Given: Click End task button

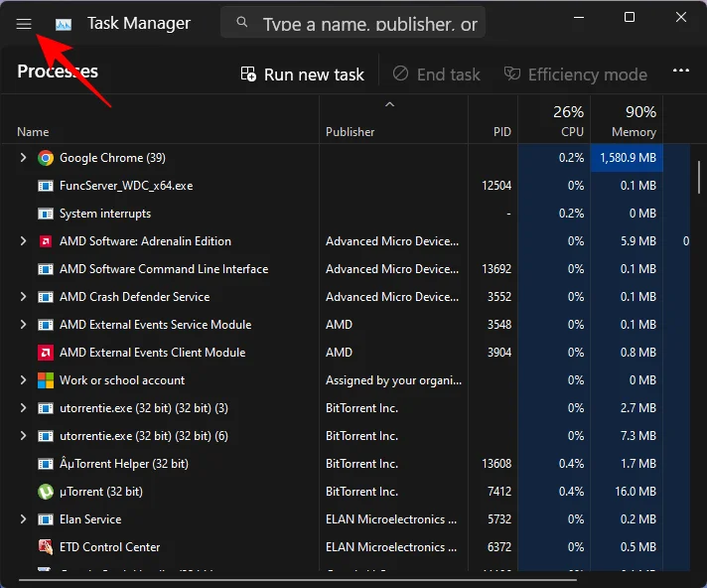Looking at the screenshot, I should 437,74.
